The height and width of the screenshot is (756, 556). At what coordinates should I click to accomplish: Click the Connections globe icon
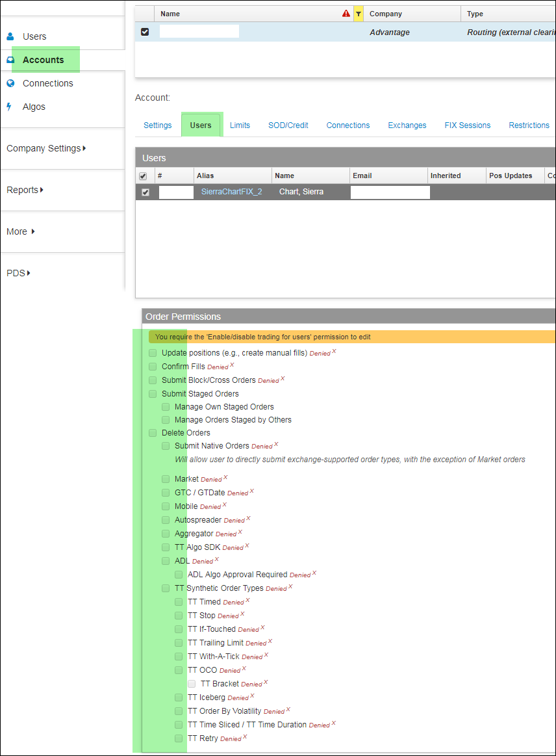coord(10,83)
